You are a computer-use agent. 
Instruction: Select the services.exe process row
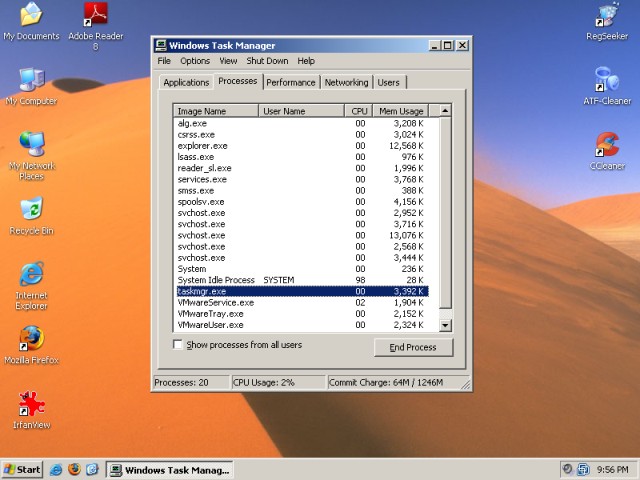(x=301, y=179)
